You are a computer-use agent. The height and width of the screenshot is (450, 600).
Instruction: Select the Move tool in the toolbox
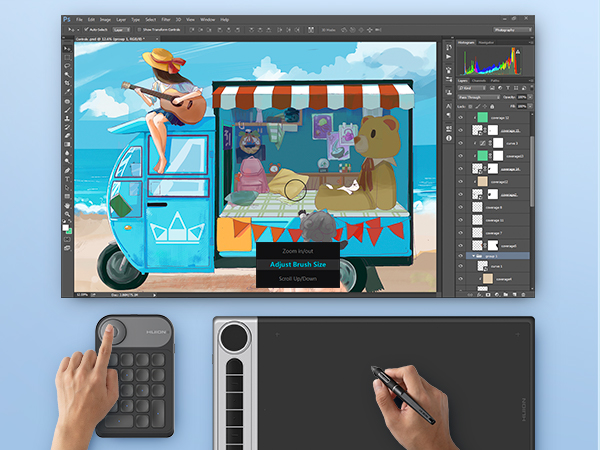(67, 49)
